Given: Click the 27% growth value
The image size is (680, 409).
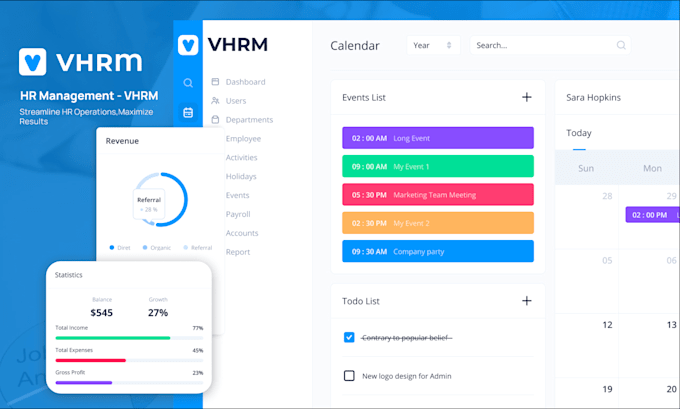Looking at the screenshot, I should point(158,313).
